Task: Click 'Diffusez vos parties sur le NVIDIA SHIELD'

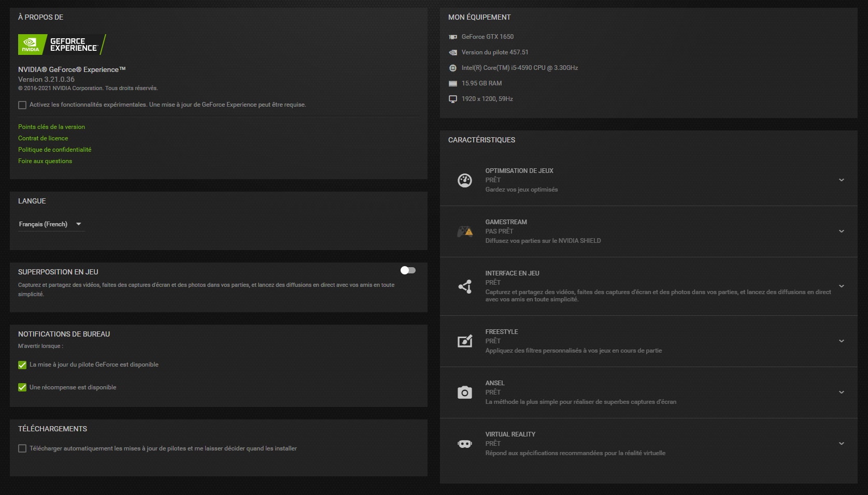Action: 543,241
